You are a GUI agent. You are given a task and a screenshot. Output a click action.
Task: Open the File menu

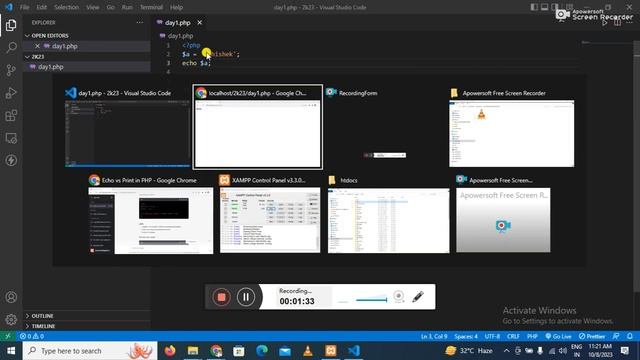tap(24, 7)
